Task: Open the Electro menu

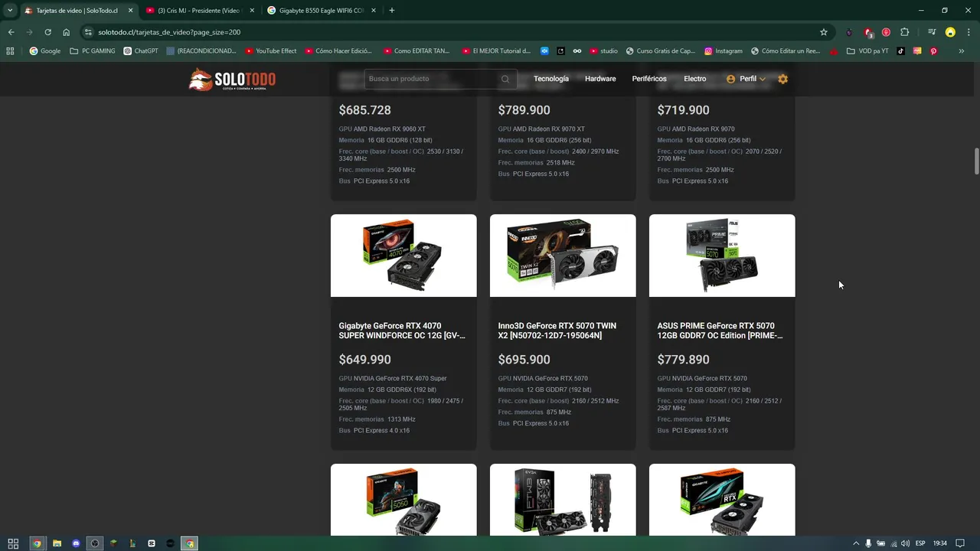Action: tap(695, 79)
